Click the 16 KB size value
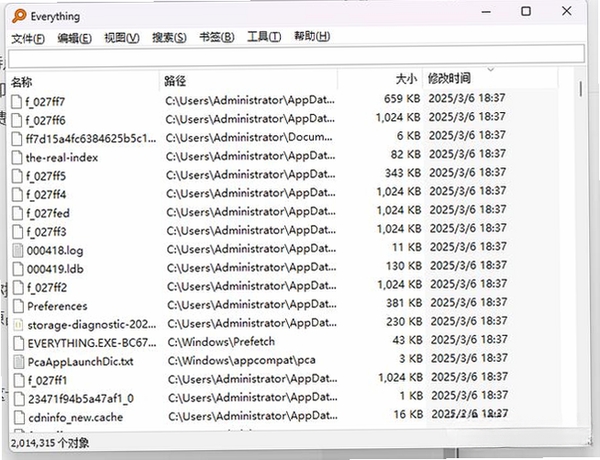600x460 pixels. click(408, 414)
